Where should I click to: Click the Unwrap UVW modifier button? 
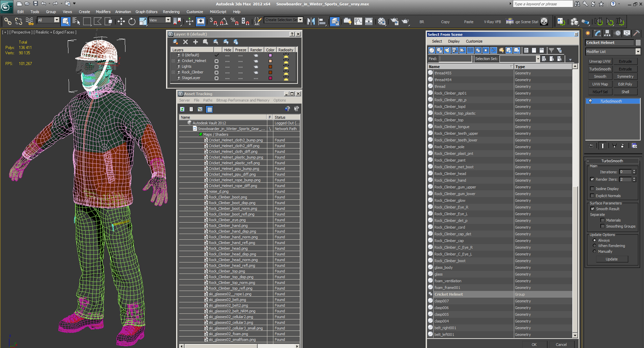pyautogui.click(x=600, y=61)
